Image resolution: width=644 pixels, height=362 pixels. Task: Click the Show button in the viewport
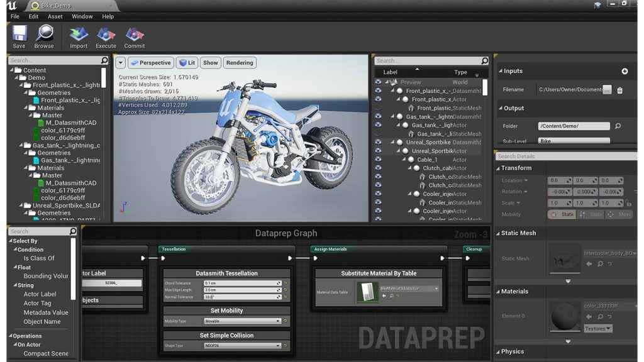(x=210, y=62)
